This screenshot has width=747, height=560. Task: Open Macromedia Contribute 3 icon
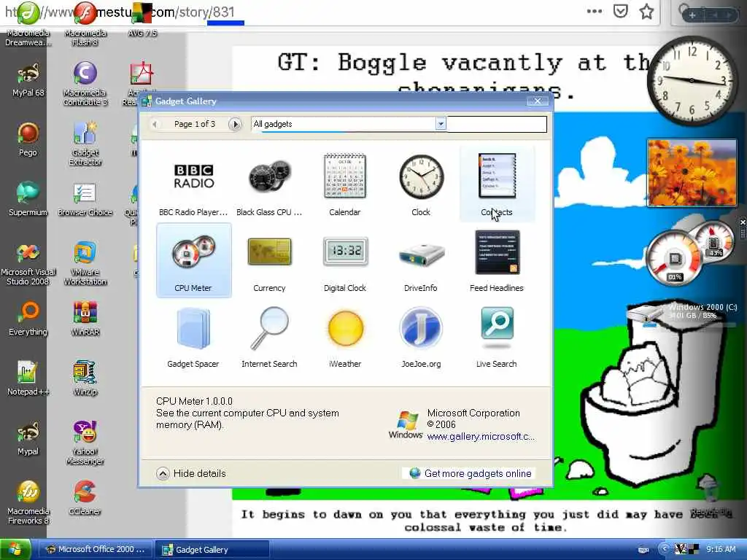tap(85, 85)
